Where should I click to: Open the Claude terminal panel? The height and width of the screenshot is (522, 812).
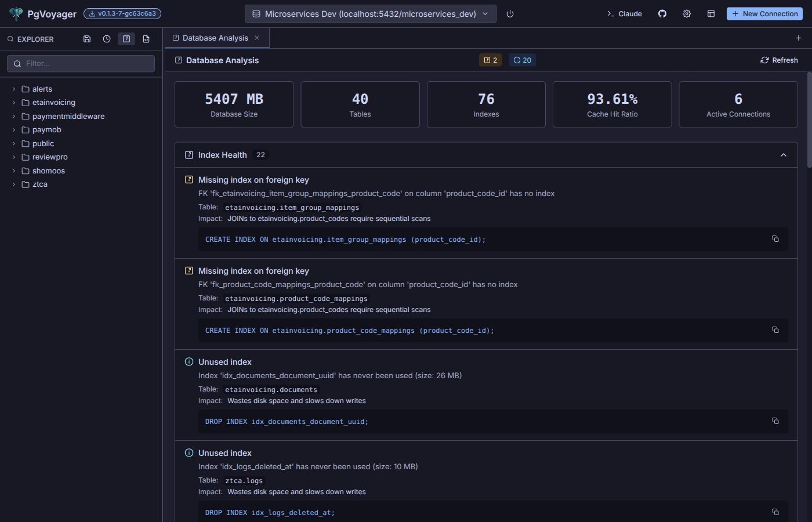pos(625,14)
